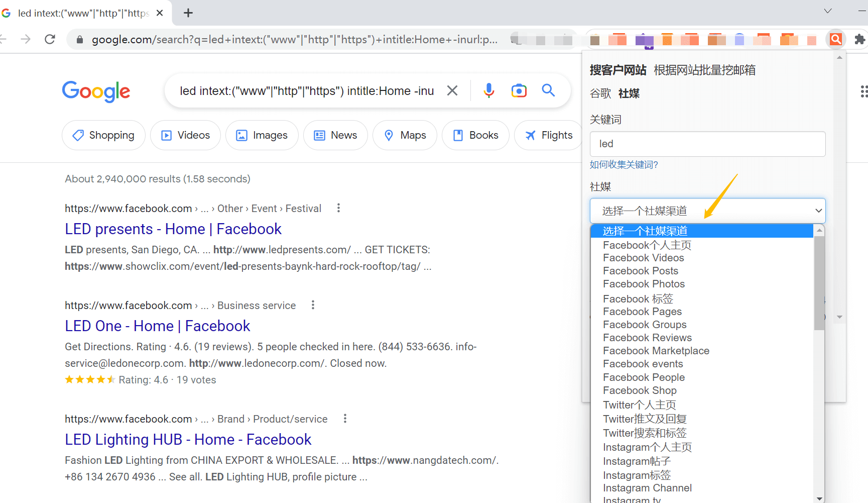This screenshot has height=503, width=868.
Task: Open the LED One - Home | Facebook result
Action: tap(158, 326)
